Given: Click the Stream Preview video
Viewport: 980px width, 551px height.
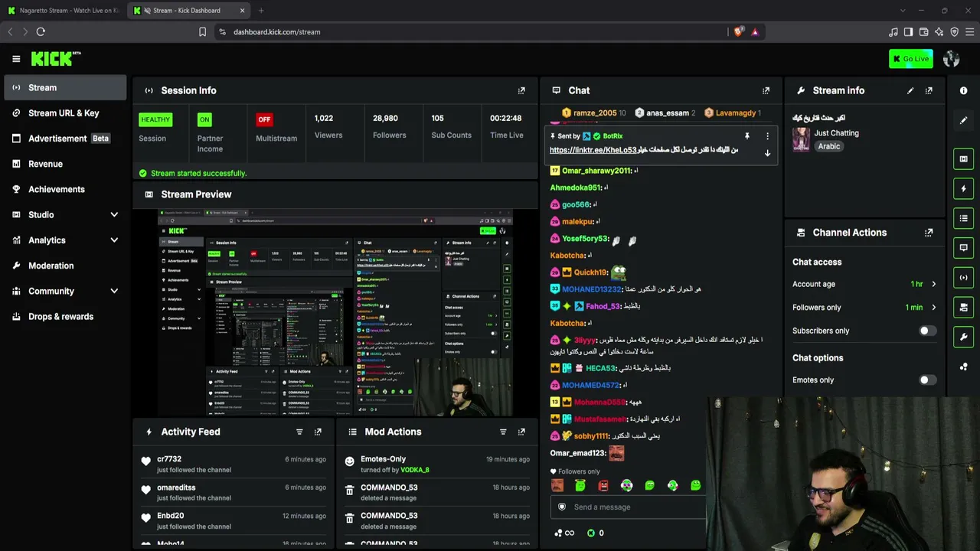Looking at the screenshot, I should click(335, 313).
